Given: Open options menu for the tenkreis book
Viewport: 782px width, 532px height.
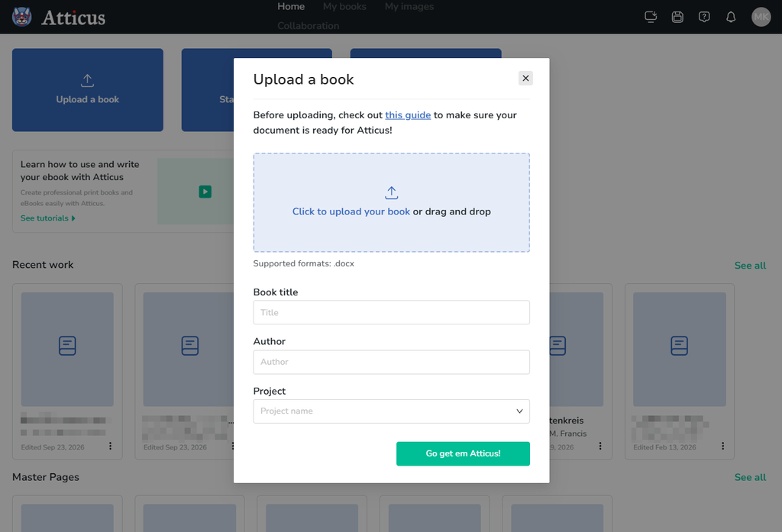Looking at the screenshot, I should [x=600, y=446].
